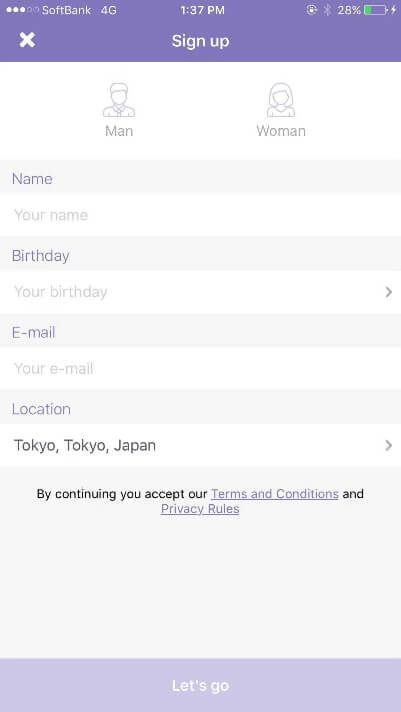Tap the 1:37 PM clock
The height and width of the screenshot is (712, 401).
pyautogui.click(x=202, y=10)
